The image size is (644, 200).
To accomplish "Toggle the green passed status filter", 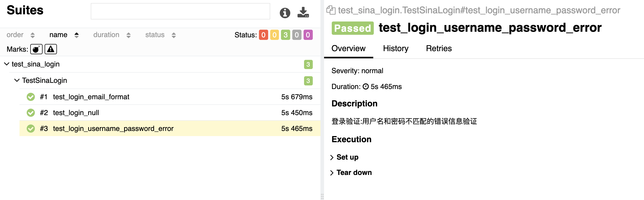I will click(286, 35).
